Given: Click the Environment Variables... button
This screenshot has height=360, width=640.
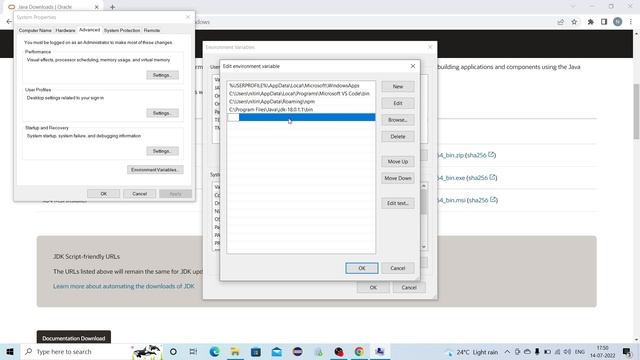Looking at the screenshot, I should [x=155, y=170].
